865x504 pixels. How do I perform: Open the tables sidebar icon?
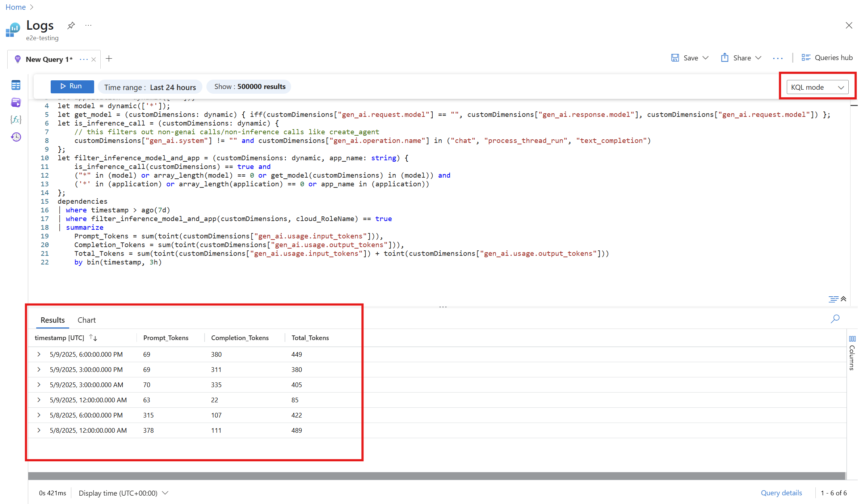pyautogui.click(x=16, y=85)
